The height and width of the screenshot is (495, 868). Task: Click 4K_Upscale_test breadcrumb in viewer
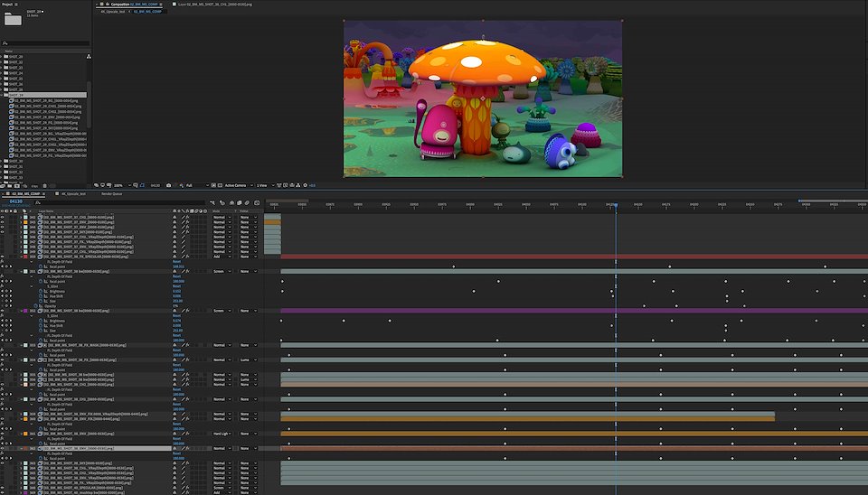[112, 11]
